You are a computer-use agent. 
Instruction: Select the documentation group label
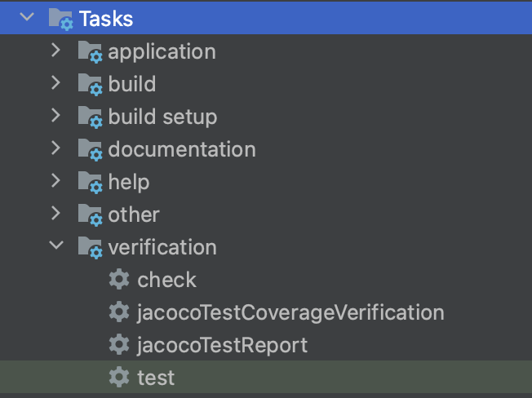[182, 149]
